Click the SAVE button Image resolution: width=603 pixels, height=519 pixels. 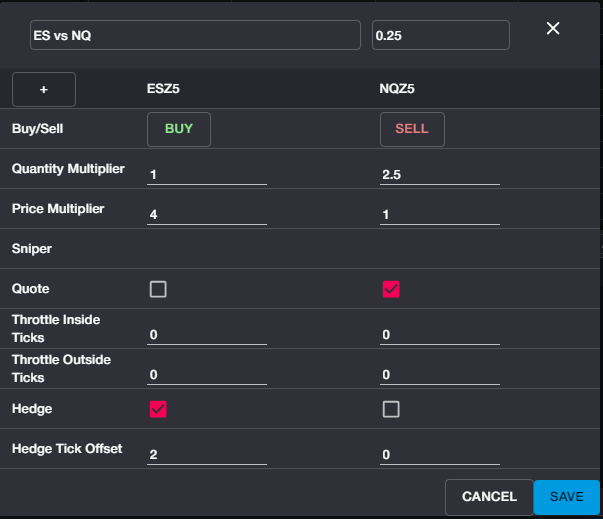(x=566, y=496)
